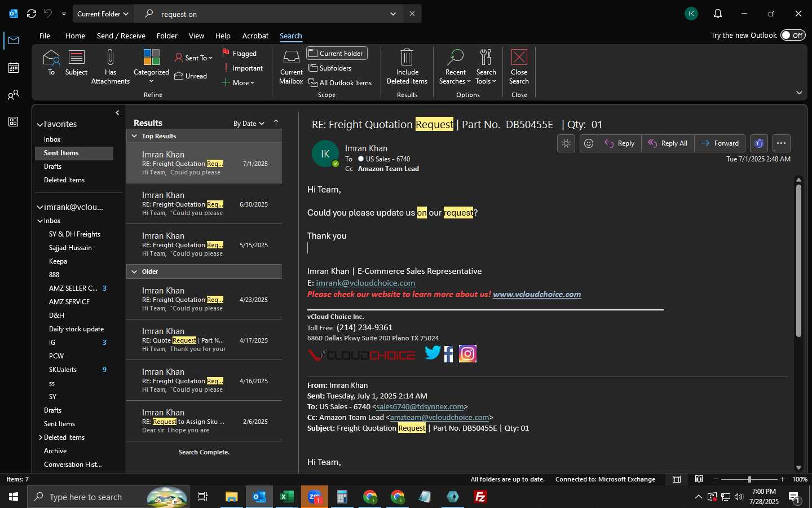This screenshot has width=812, height=508.
Task: Refine search by To recipient
Action: tap(51, 63)
